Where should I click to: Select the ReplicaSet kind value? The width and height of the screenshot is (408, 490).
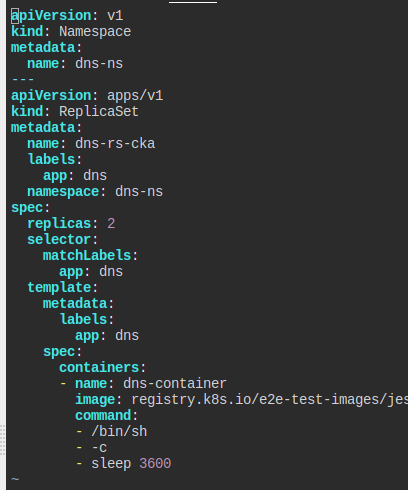(99, 112)
